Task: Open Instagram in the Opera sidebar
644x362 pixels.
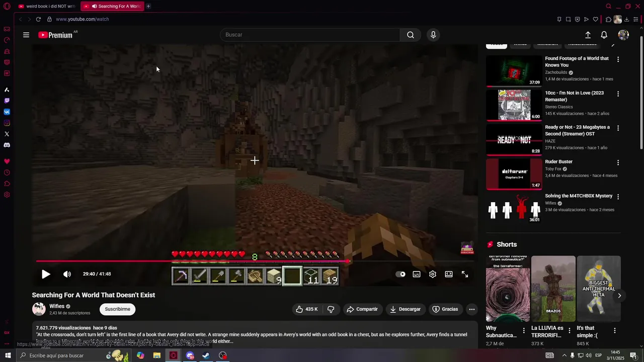Action: [7, 123]
